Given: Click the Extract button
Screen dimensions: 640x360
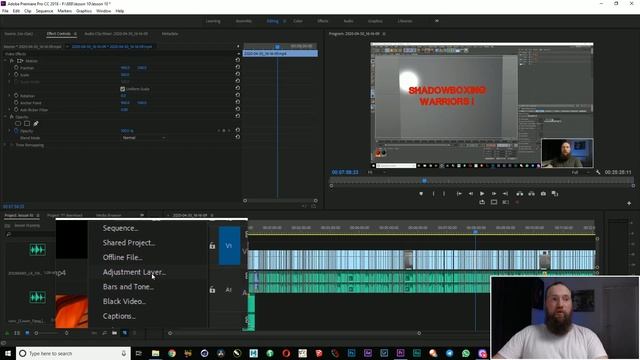Looking at the screenshot, I should click(x=531, y=194).
